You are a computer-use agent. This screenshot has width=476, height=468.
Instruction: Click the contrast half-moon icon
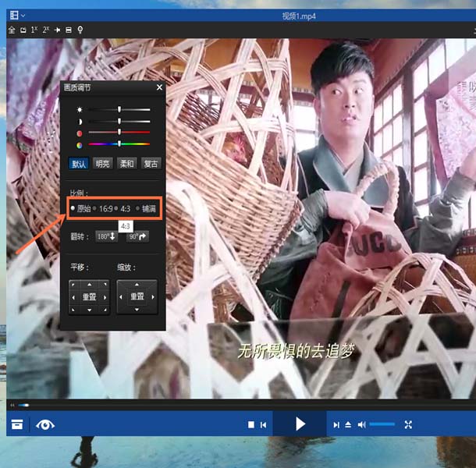(80, 122)
